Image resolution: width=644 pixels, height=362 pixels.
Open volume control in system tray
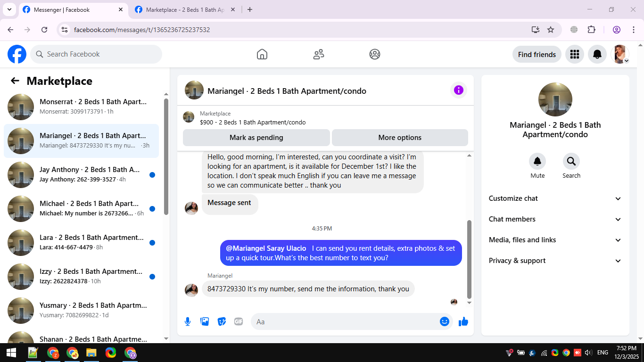tap(588, 353)
